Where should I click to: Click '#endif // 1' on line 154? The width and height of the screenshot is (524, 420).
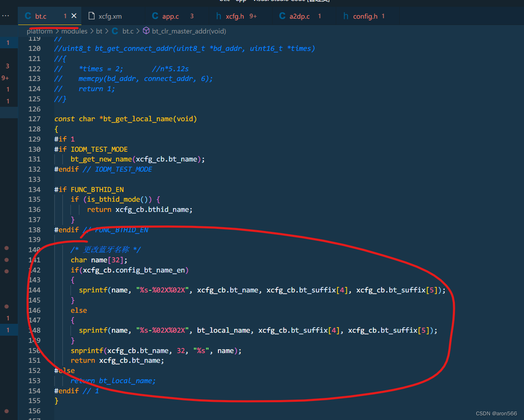click(x=77, y=391)
